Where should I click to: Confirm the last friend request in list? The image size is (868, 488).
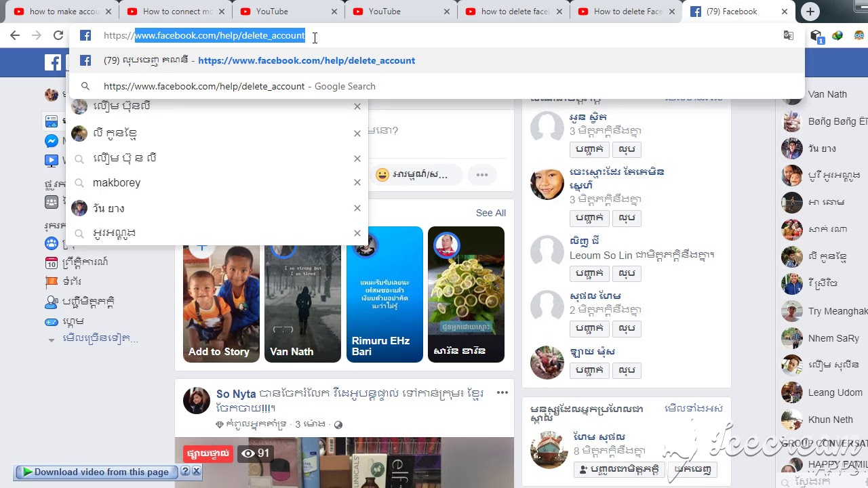pos(589,370)
